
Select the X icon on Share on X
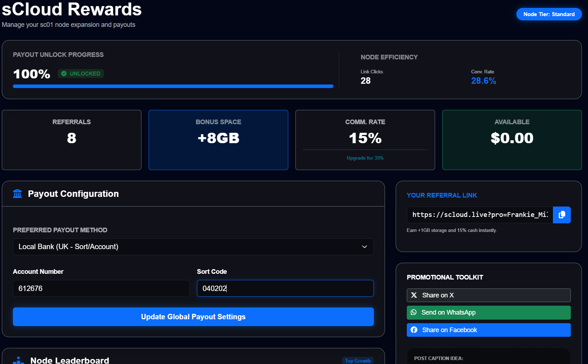coord(414,295)
